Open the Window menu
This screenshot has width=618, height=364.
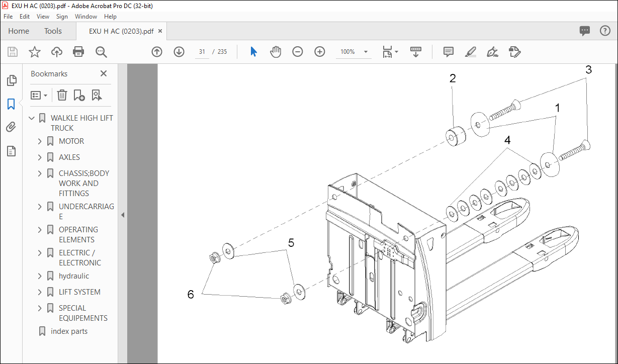click(x=86, y=17)
